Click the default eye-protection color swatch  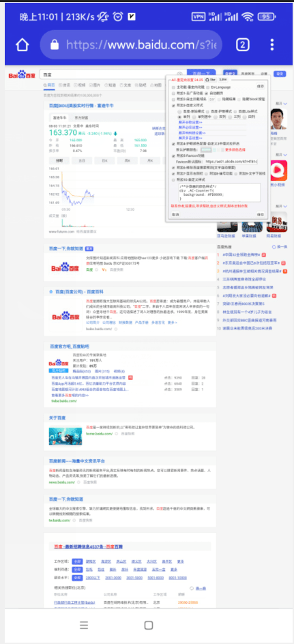click(x=206, y=149)
